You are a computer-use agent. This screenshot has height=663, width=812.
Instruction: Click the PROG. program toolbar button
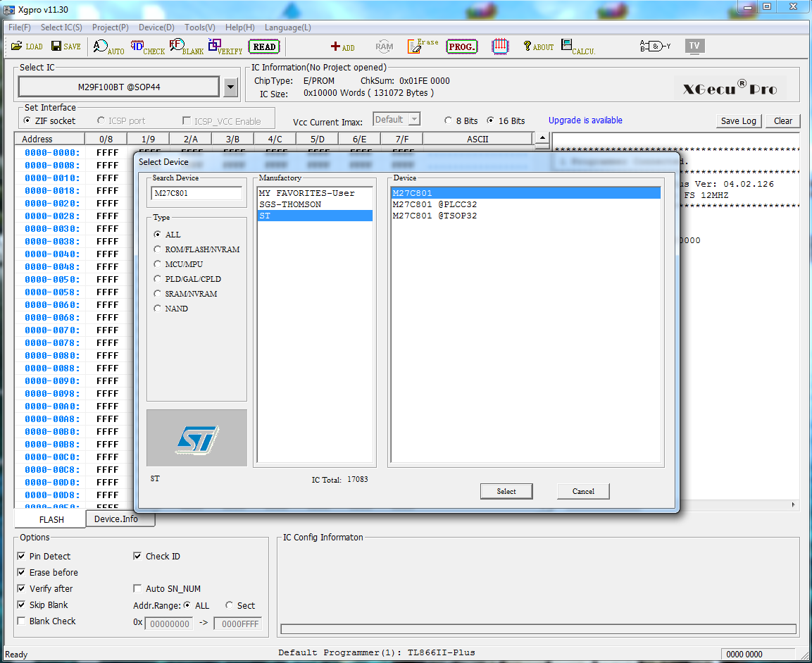[x=461, y=47]
